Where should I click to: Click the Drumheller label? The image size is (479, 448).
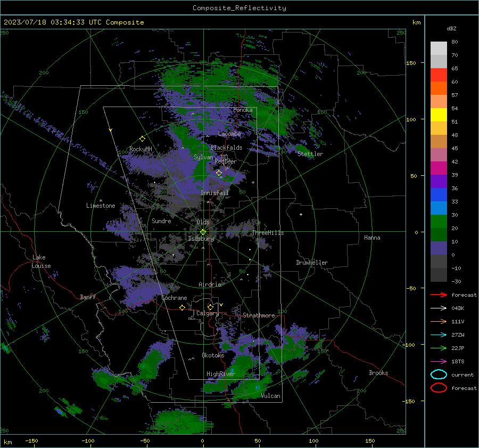click(312, 263)
